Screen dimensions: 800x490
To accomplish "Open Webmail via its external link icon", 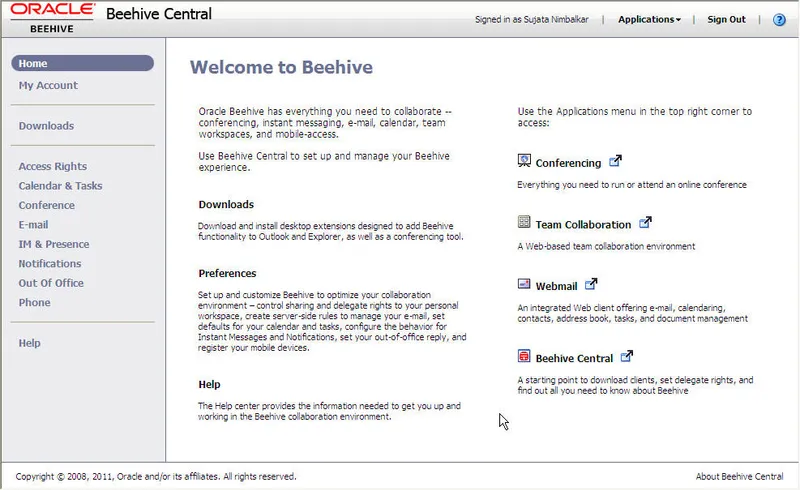I will tap(591, 284).
